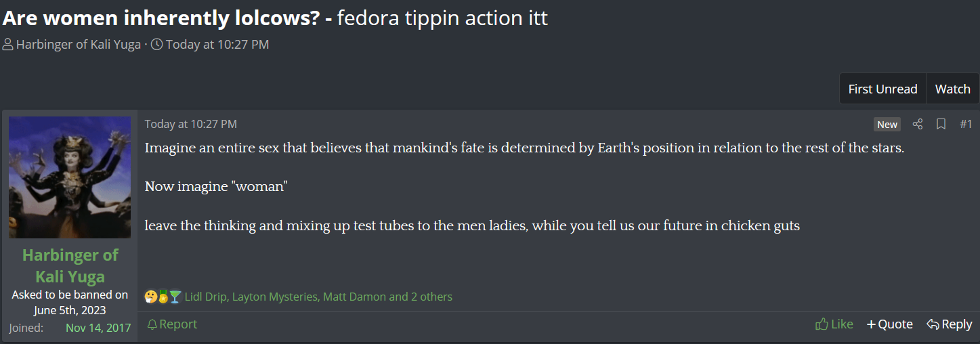Open Harbinger of Kali Yuga sidebar profile name

pos(70,265)
